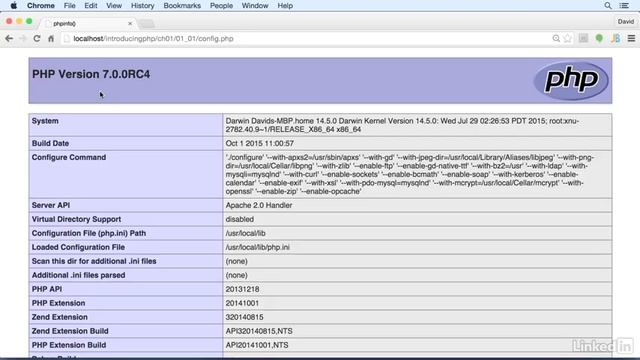Open a new tab
Viewport: 640px width, 360px height.
[x=147, y=24]
